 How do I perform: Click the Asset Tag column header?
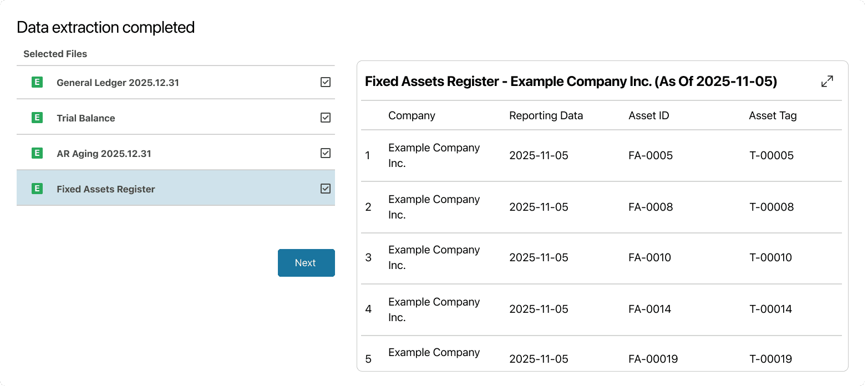(773, 115)
